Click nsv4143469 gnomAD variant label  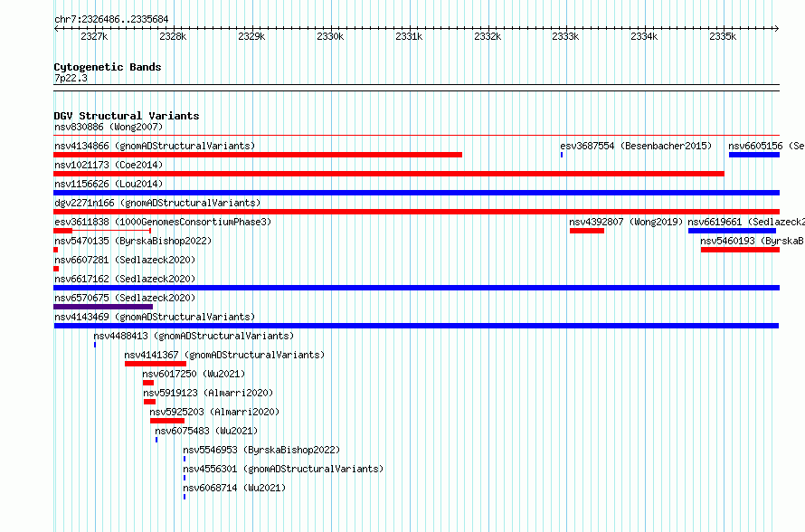coord(155,317)
